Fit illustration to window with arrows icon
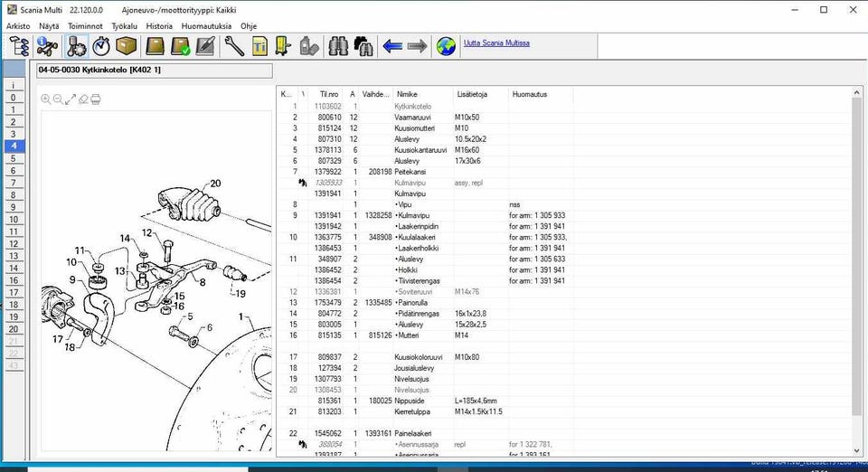Viewport: 868px width, 472px height. tap(71, 99)
